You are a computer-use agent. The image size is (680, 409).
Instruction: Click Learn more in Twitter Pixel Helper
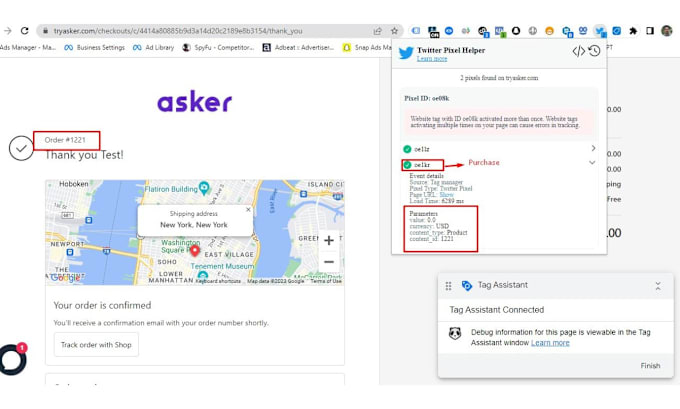pyautogui.click(x=432, y=59)
